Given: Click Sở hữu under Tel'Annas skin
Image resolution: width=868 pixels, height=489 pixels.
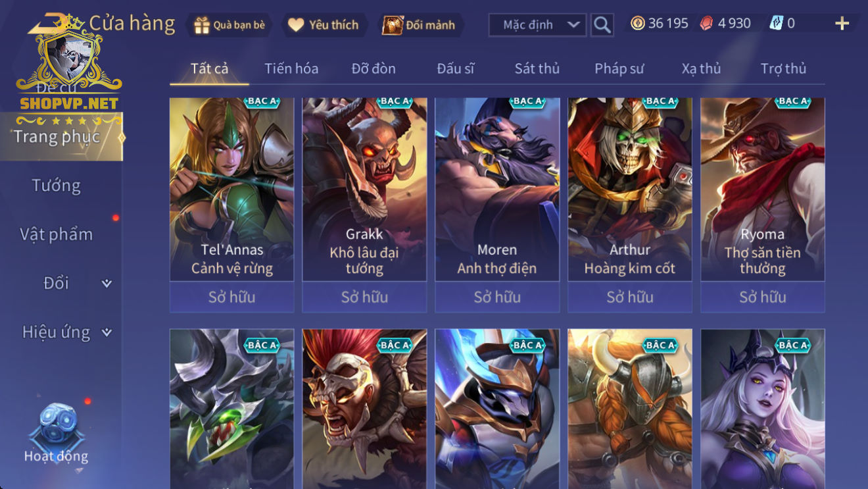Looking at the screenshot, I should (x=231, y=297).
